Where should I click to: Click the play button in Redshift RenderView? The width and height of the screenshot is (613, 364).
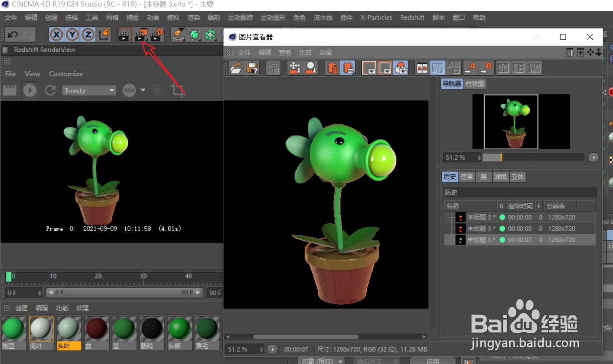[30, 90]
